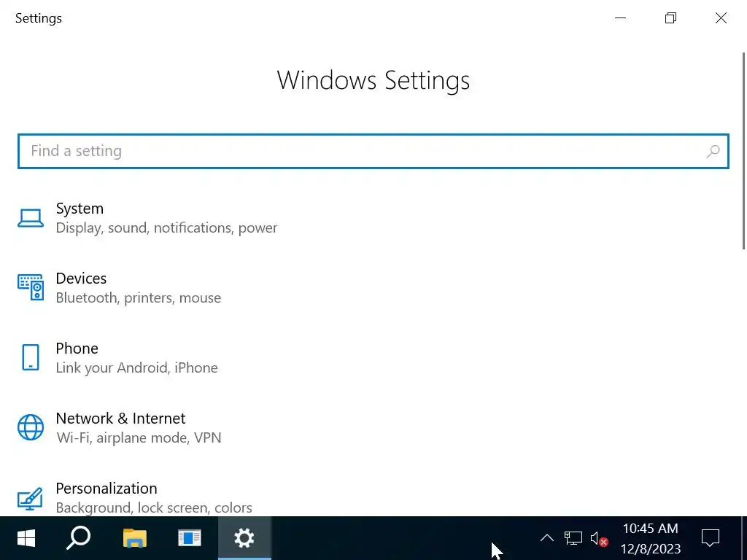The height and width of the screenshot is (560, 747).
Task: Focus the Find a setting search box
Action: (x=373, y=152)
